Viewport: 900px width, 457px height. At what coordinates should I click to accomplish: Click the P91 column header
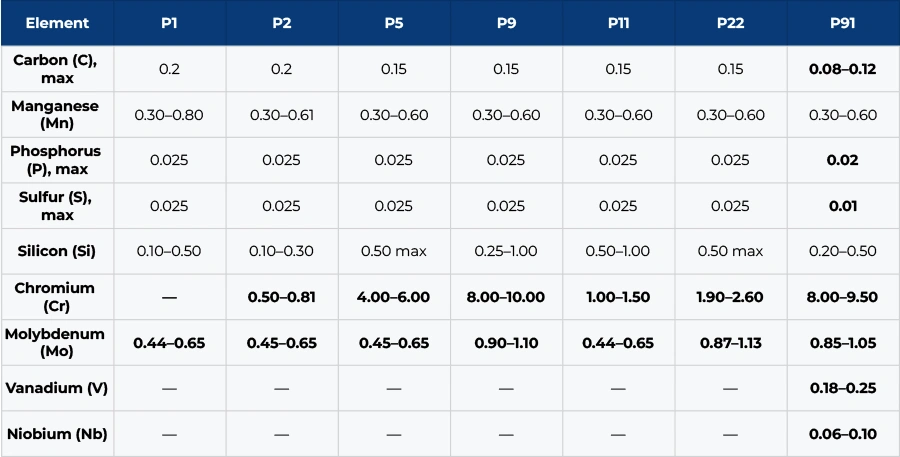point(843,23)
